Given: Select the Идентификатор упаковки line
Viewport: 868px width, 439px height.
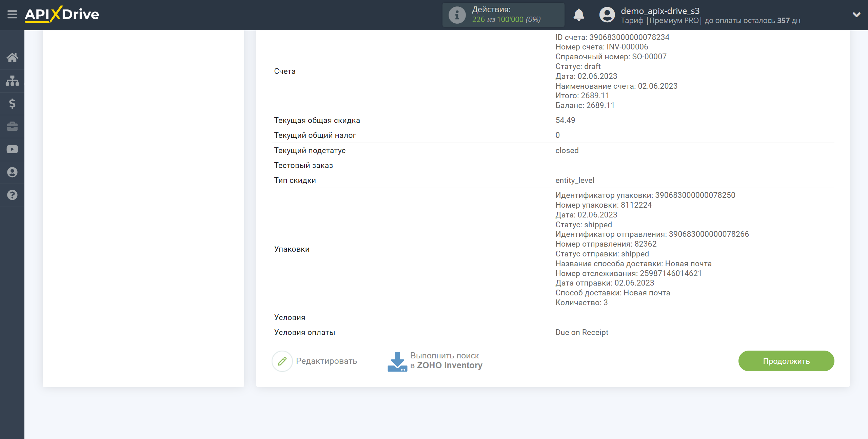Looking at the screenshot, I should (645, 195).
